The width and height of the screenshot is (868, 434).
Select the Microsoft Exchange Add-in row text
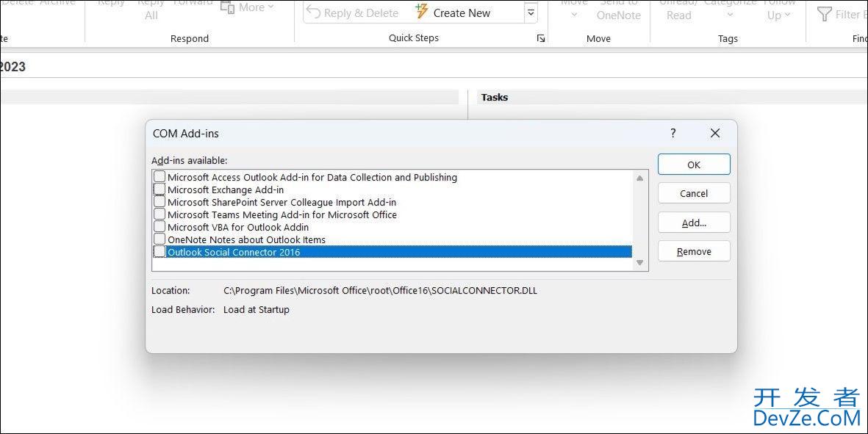[x=226, y=189]
